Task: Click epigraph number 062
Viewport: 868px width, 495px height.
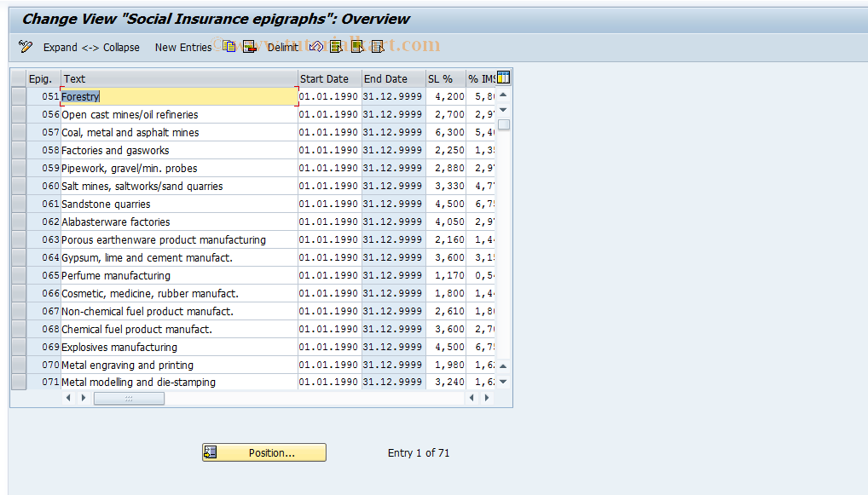Action: tap(43, 222)
